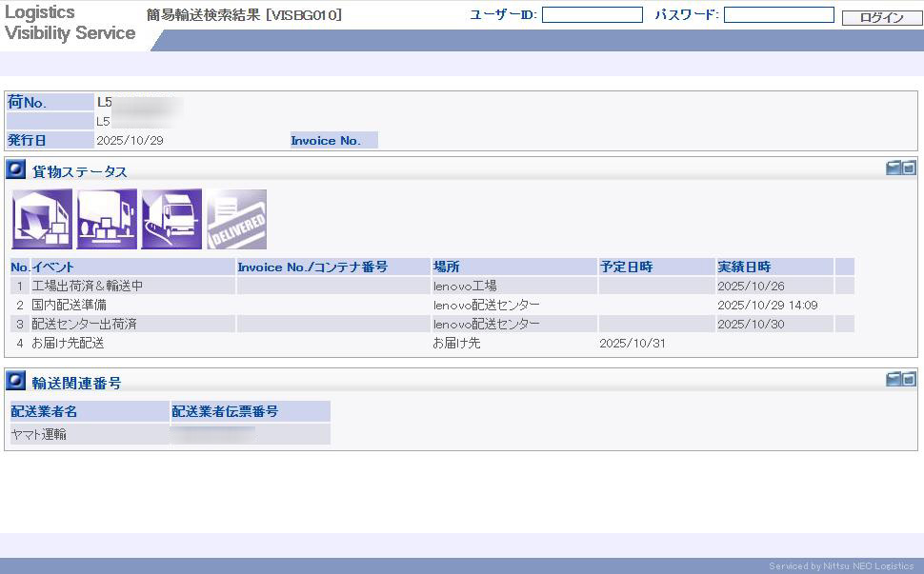Click rightmost window icon in 輸送関連番号 header
Viewport: 924px width, 574px height.
909,379
